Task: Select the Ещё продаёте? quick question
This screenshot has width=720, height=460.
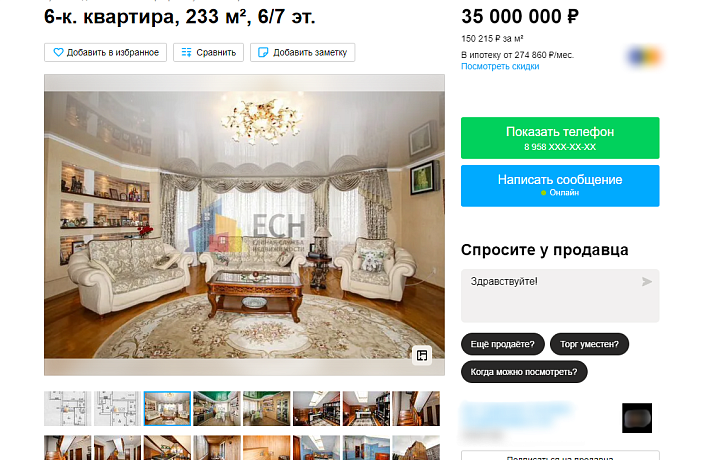Action: pyautogui.click(x=502, y=344)
